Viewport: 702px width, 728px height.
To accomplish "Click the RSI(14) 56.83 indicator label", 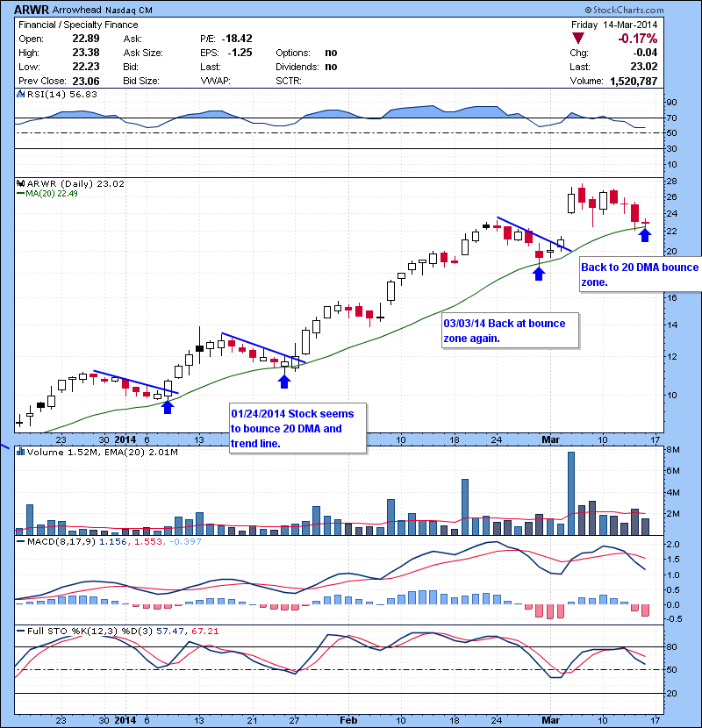I will (62, 94).
